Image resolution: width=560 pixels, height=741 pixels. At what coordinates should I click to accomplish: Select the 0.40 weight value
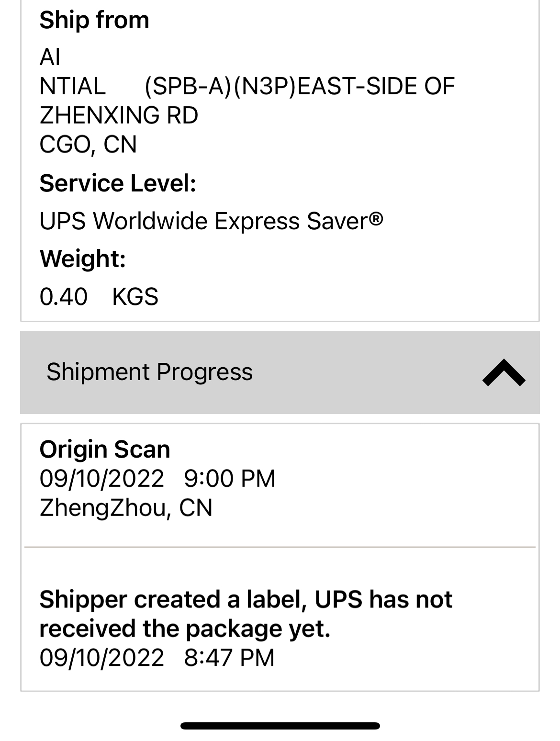point(63,296)
